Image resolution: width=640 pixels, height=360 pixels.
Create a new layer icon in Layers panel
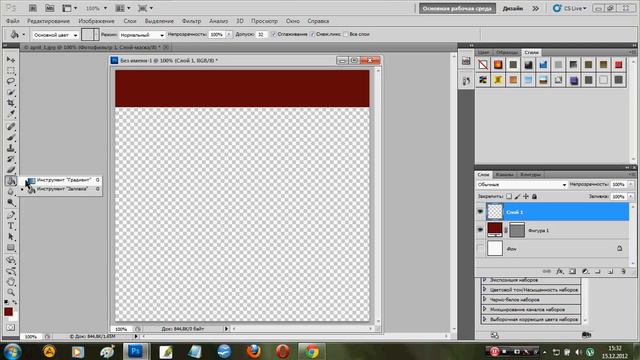pos(610,271)
